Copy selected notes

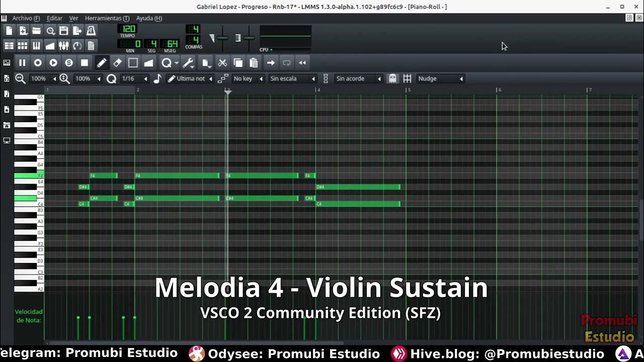(x=238, y=63)
